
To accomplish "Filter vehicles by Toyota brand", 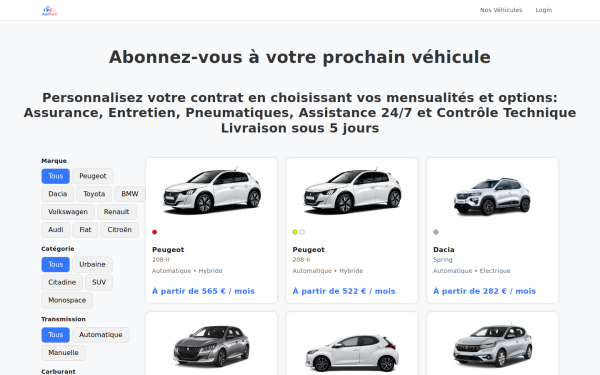I will [94, 194].
